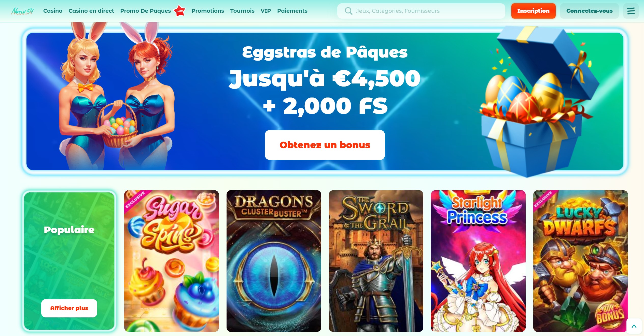Open the Casino menu item
The image size is (644, 336).
point(53,11)
